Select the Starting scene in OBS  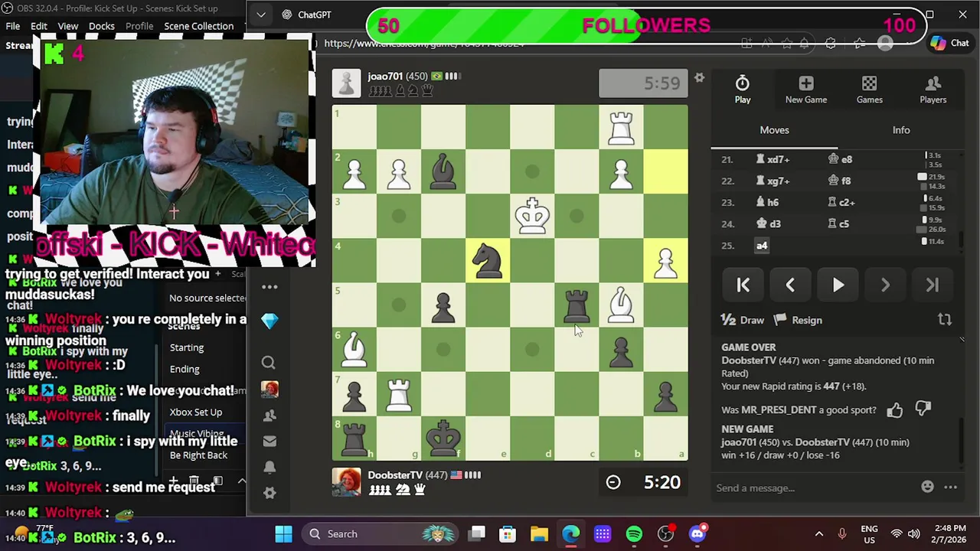pyautogui.click(x=187, y=347)
